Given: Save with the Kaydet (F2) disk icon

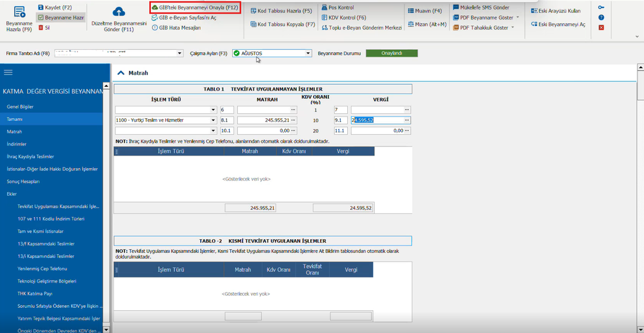Looking at the screenshot, I should (40, 8).
